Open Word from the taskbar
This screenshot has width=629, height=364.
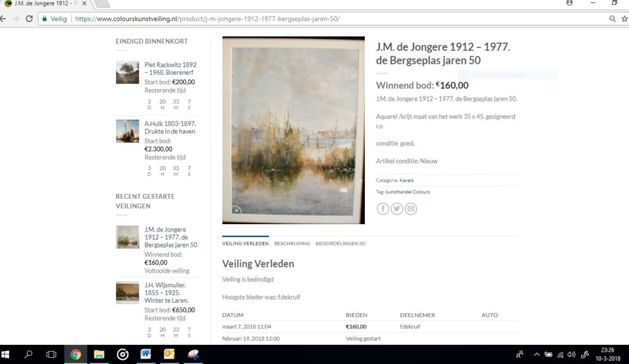click(146, 354)
